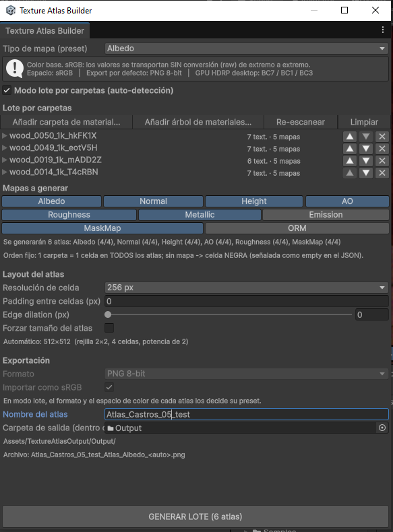Remove wood_0019_1k_mADD2Z from the list
This screenshot has width=393, height=532.
click(x=382, y=161)
